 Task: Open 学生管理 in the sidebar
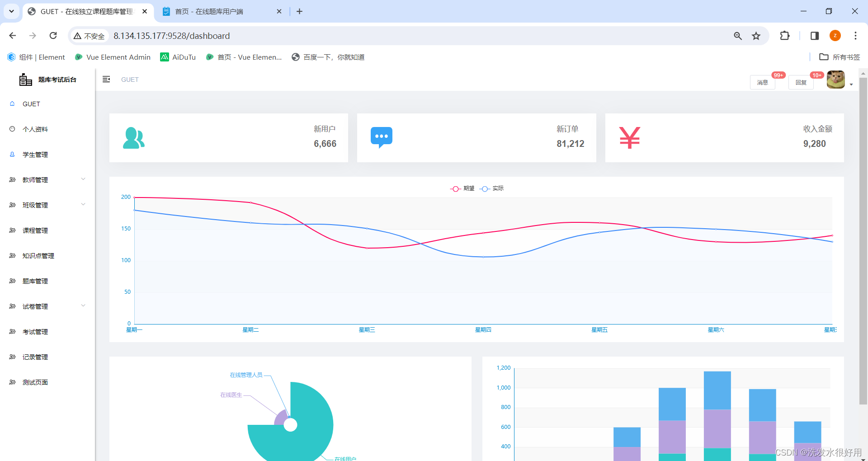pyautogui.click(x=35, y=155)
